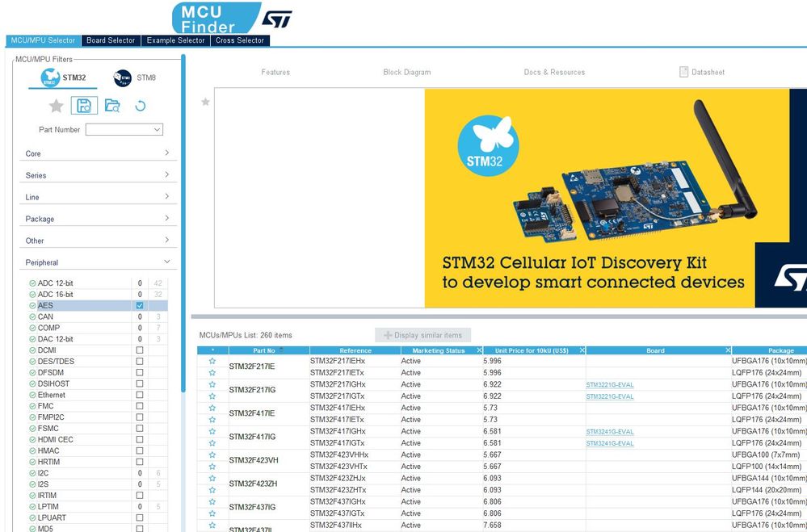
Task: Star the STM32F437IGHx row
Action: (x=212, y=501)
